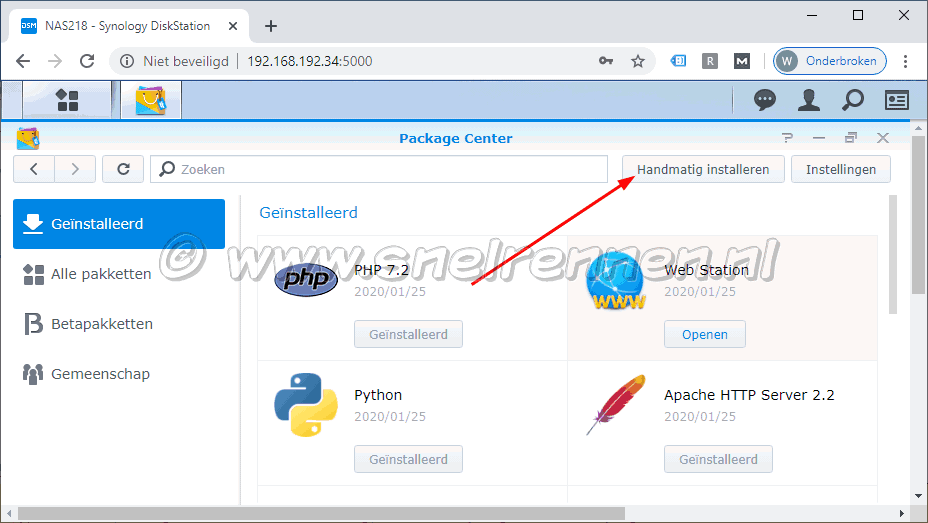Screen dimensions: 928x523
Task: Click Handmatig installeren button
Action: point(703,169)
